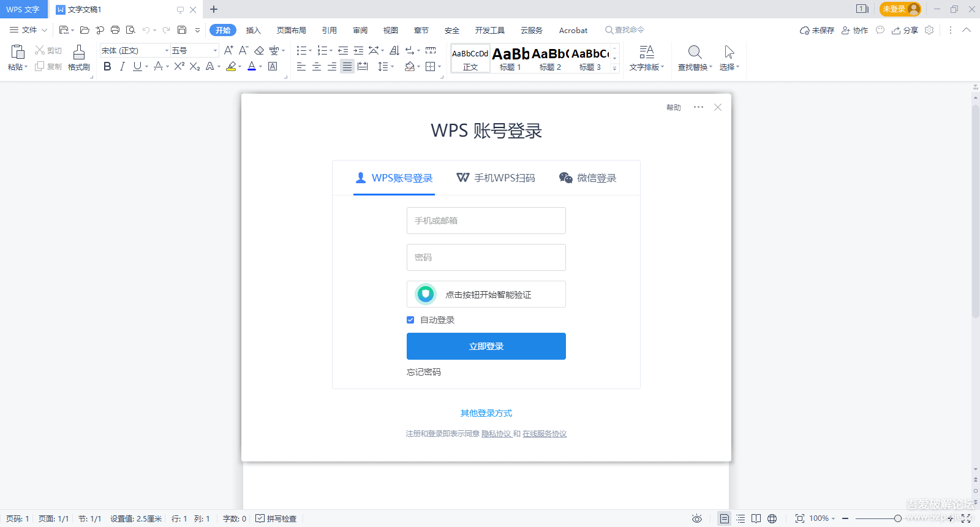
Task: Switch to the 微信登录 login tab
Action: click(588, 178)
